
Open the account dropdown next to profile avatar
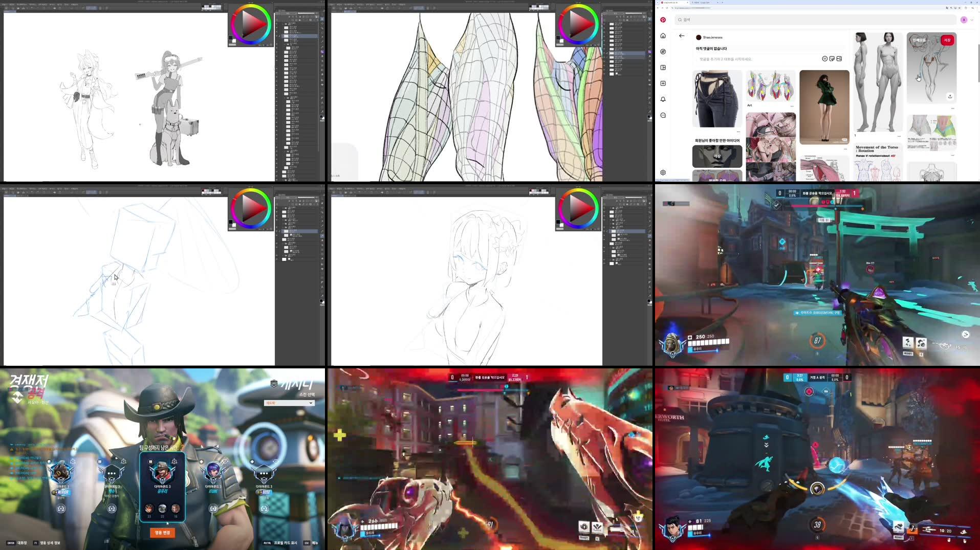tap(972, 20)
